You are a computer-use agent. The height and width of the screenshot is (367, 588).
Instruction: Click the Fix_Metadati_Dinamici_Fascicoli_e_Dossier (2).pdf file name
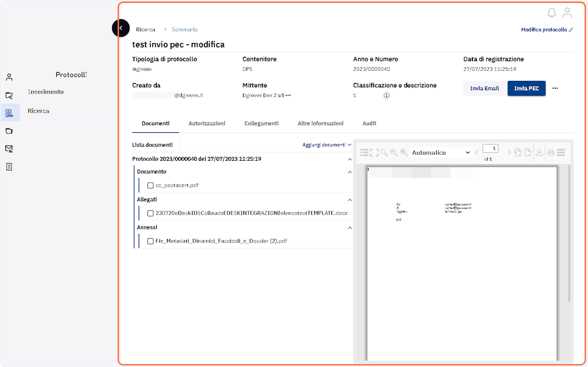pyautogui.click(x=221, y=241)
